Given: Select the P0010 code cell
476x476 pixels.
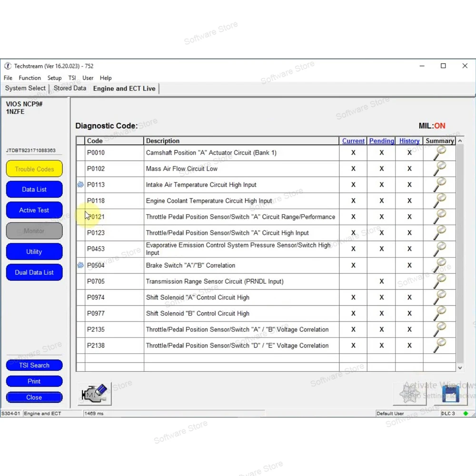Looking at the screenshot, I should point(114,153).
